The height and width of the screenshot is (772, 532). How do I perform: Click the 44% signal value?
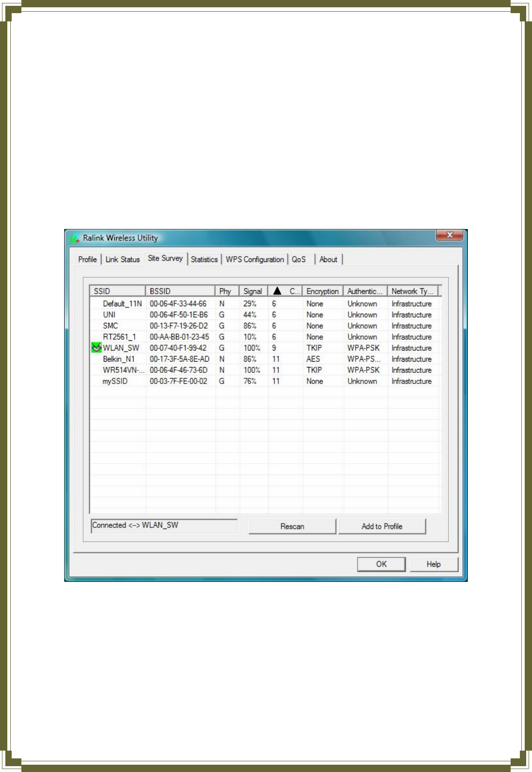(250, 315)
